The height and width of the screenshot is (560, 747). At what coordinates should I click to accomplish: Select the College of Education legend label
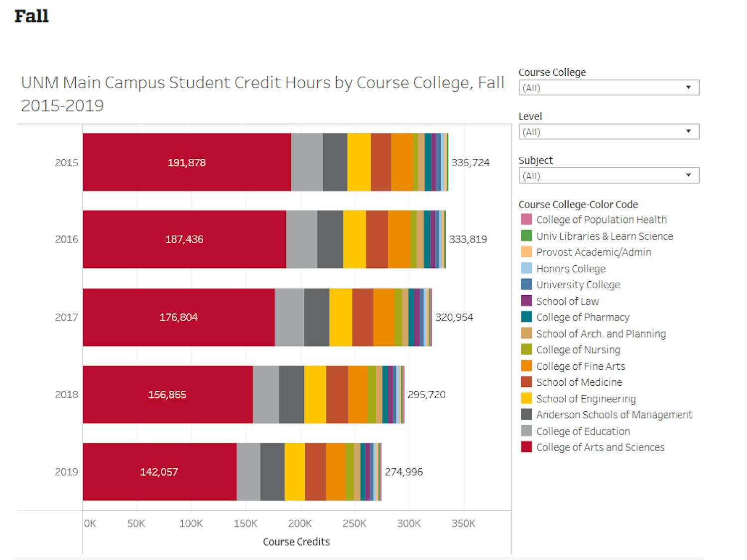[x=583, y=431]
